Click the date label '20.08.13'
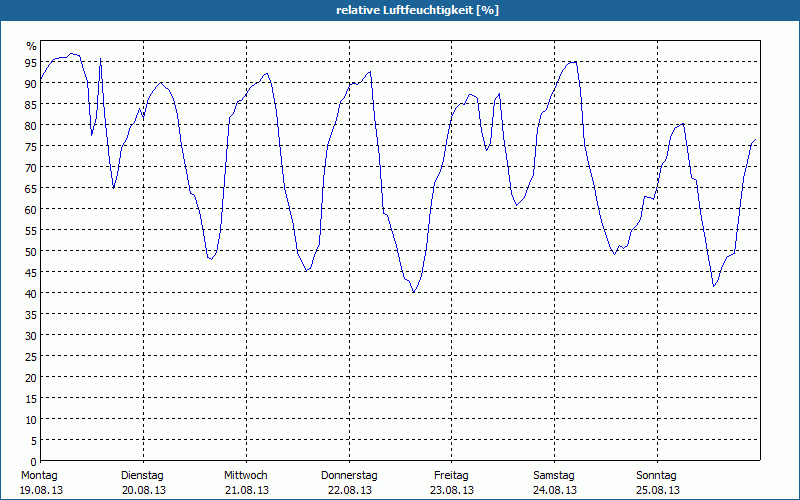 pyautogui.click(x=144, y=490)
